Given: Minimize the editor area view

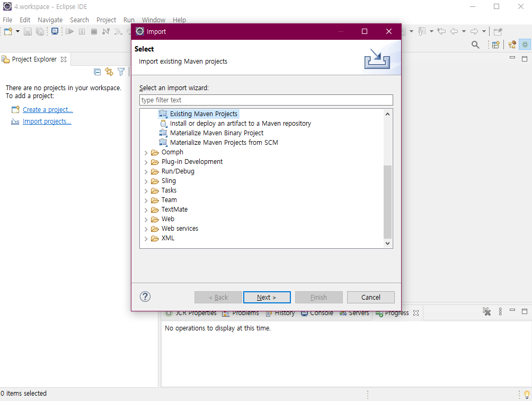Looking at the screenshot, I should point(512,58).
